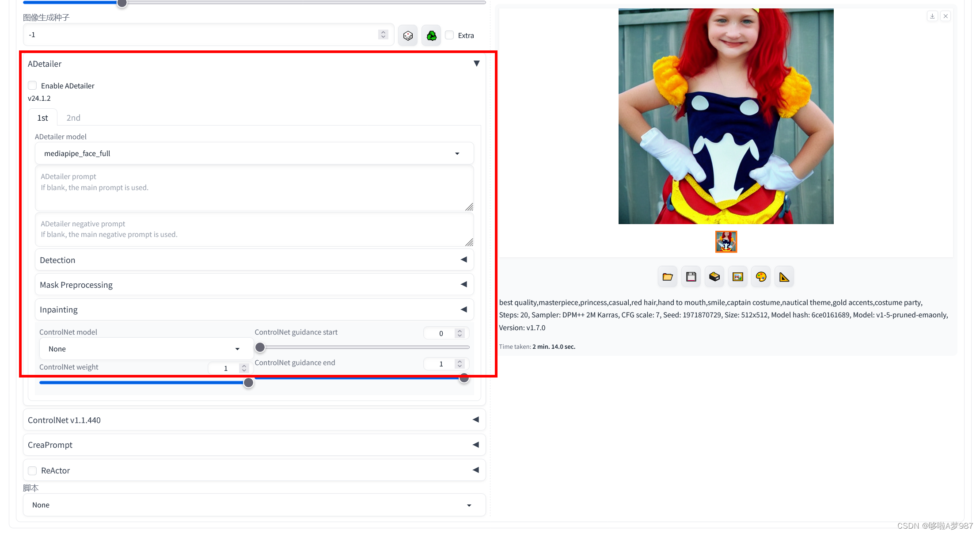Open the ADetailer model dropdown
980x534 pixels.
point(254,153)
